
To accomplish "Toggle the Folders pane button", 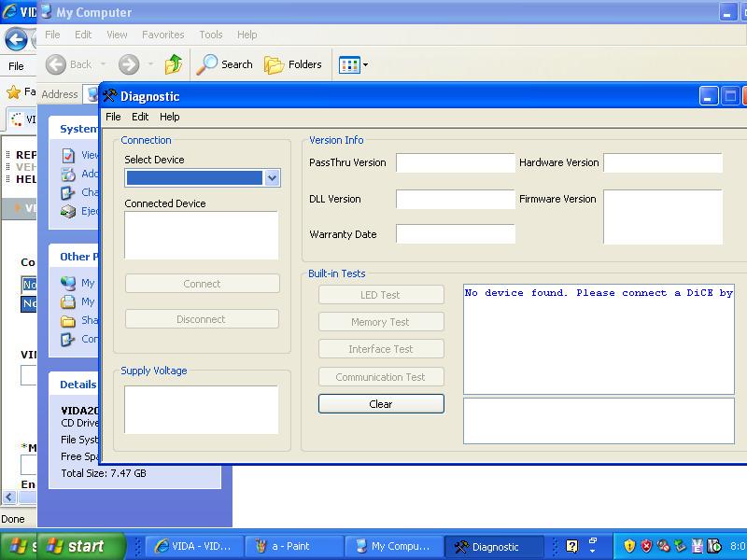I will [x=293, y=64].
